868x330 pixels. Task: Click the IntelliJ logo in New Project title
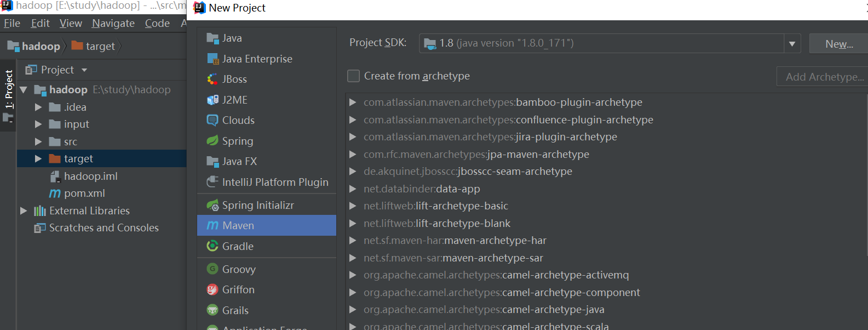coord(199,8)
